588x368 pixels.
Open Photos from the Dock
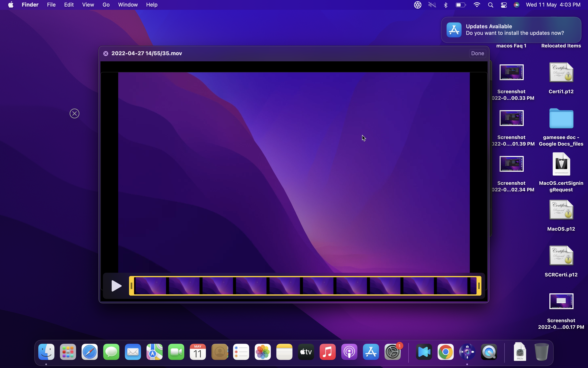coord(263,352)
